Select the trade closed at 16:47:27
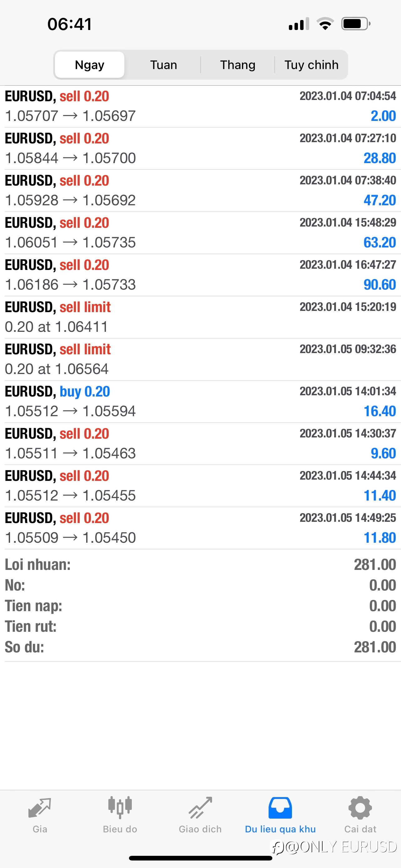 pos(200,275)
